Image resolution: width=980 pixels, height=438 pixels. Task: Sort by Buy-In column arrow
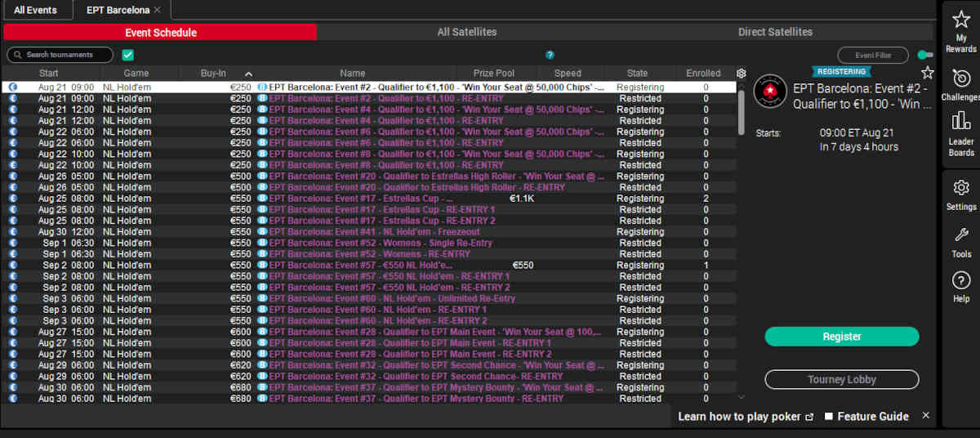[x=248, y=74]
